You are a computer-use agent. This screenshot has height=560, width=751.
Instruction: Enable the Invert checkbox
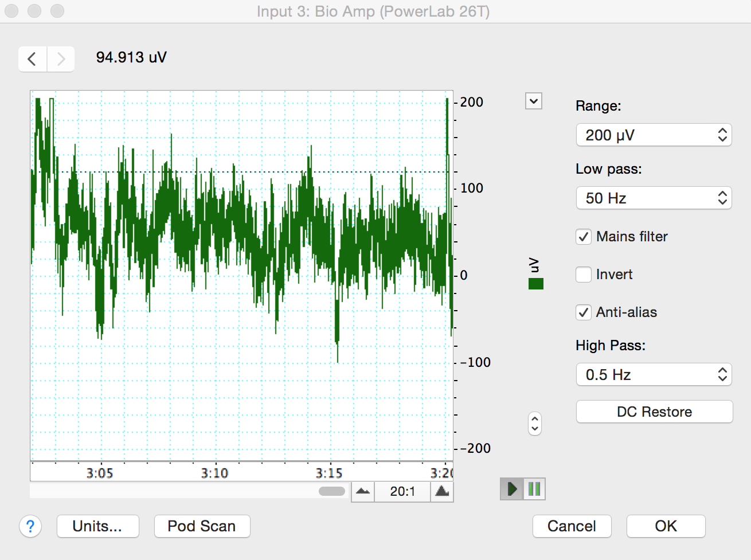584,275
